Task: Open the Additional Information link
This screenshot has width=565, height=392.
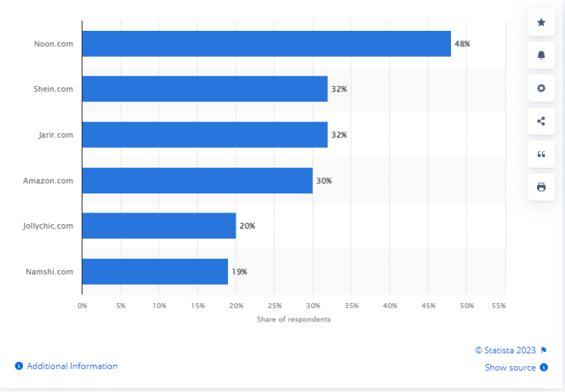Action: [x=72, y=366]
